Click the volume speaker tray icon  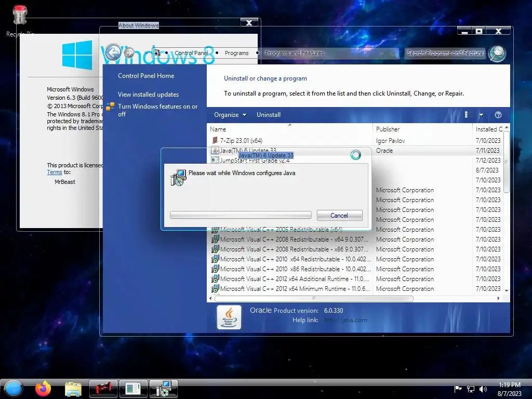(x=483, y=389)
